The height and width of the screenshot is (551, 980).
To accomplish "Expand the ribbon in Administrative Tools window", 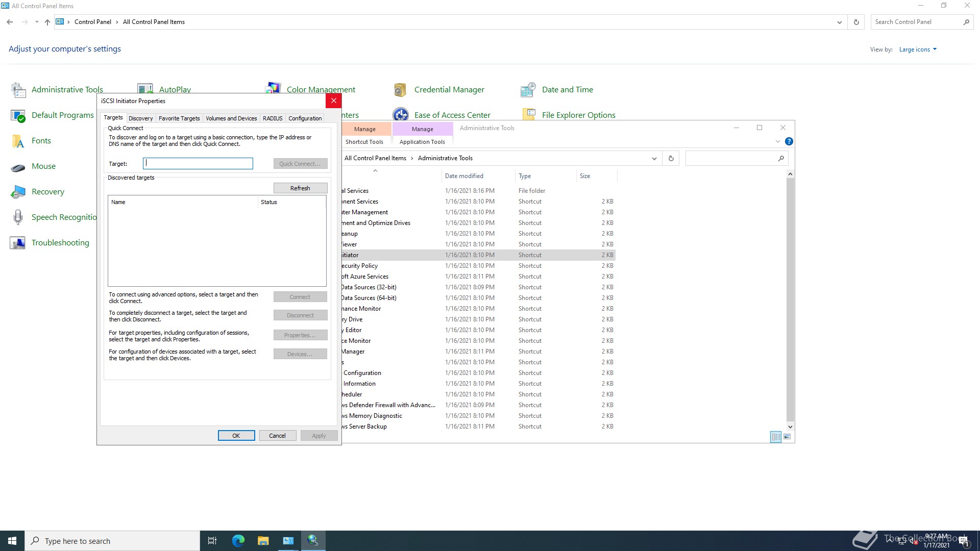I will click(x=777, y=142).
